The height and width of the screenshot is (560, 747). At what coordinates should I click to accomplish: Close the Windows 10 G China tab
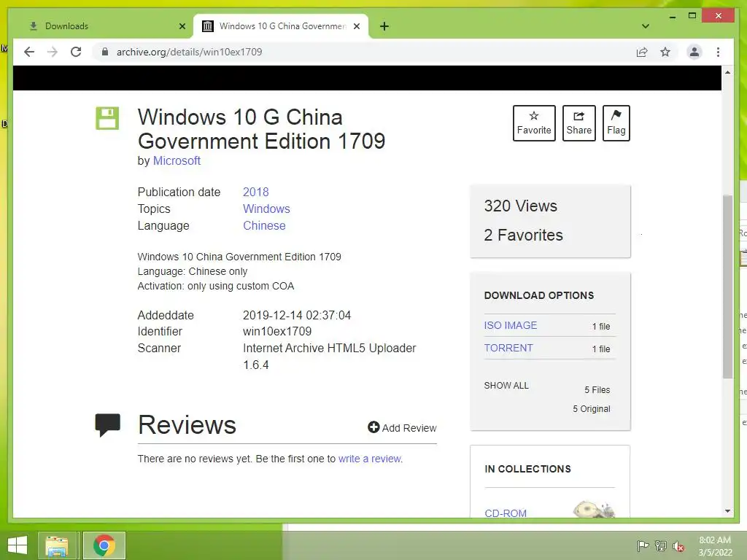(356, 26)
